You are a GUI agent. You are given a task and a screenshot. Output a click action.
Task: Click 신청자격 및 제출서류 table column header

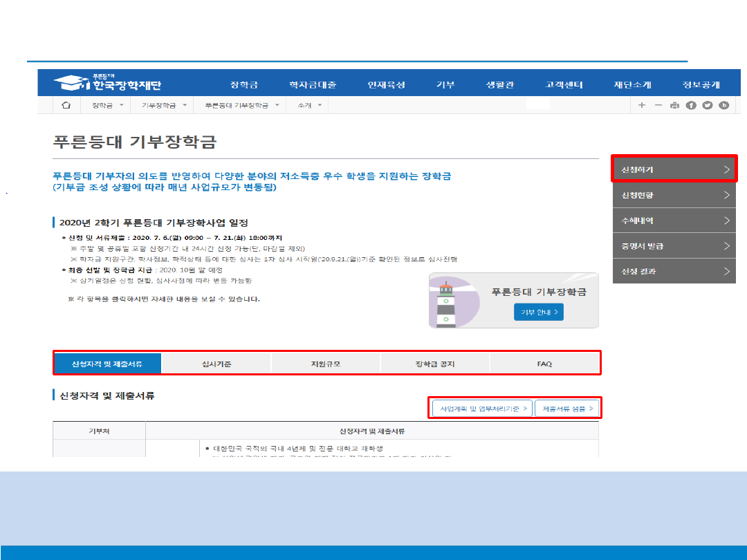(x=372, y=431)
